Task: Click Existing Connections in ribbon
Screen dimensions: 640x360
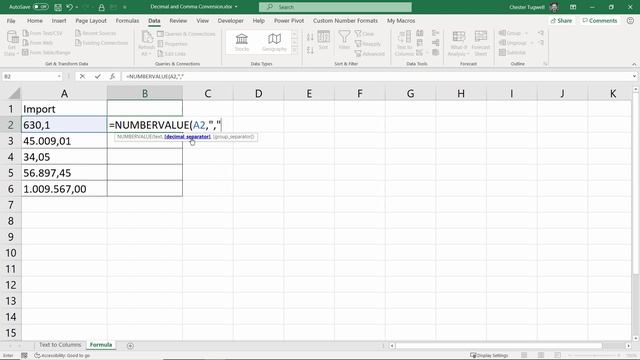Action: coord(102,43)
